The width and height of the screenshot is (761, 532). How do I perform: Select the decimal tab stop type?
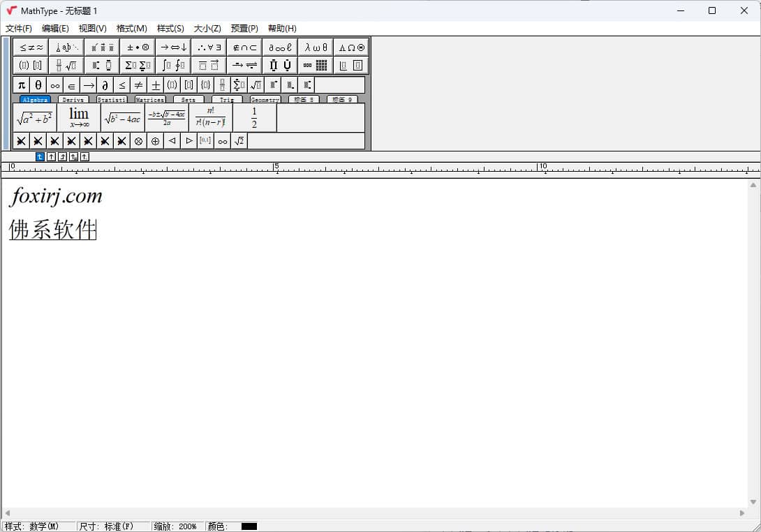point(85,157)
